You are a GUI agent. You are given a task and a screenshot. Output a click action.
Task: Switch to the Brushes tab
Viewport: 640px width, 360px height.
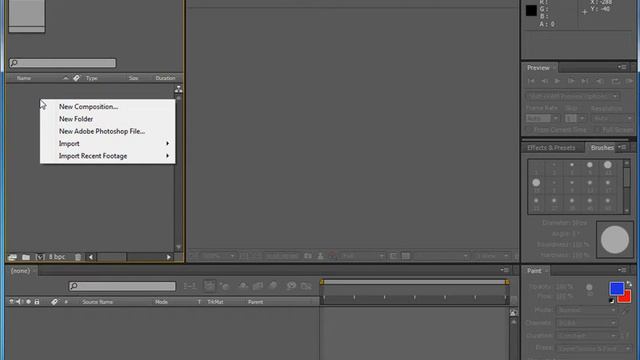(602, 148)
